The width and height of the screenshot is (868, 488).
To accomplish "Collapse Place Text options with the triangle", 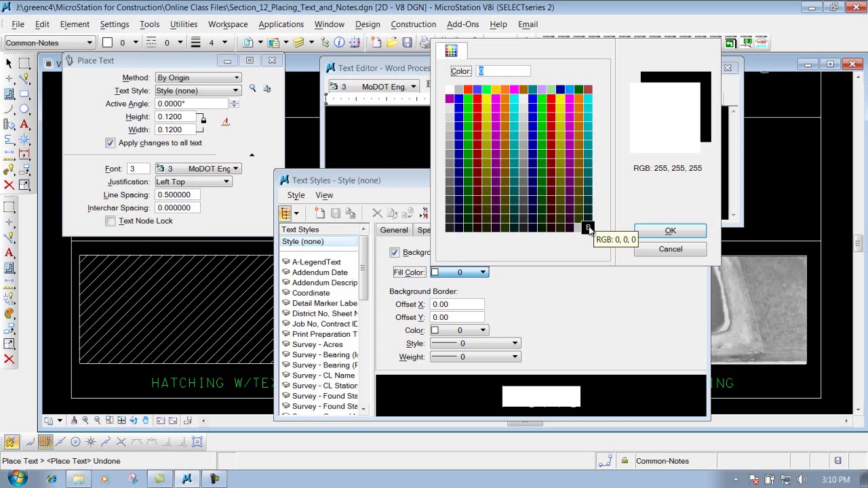I will coord(252,155).
